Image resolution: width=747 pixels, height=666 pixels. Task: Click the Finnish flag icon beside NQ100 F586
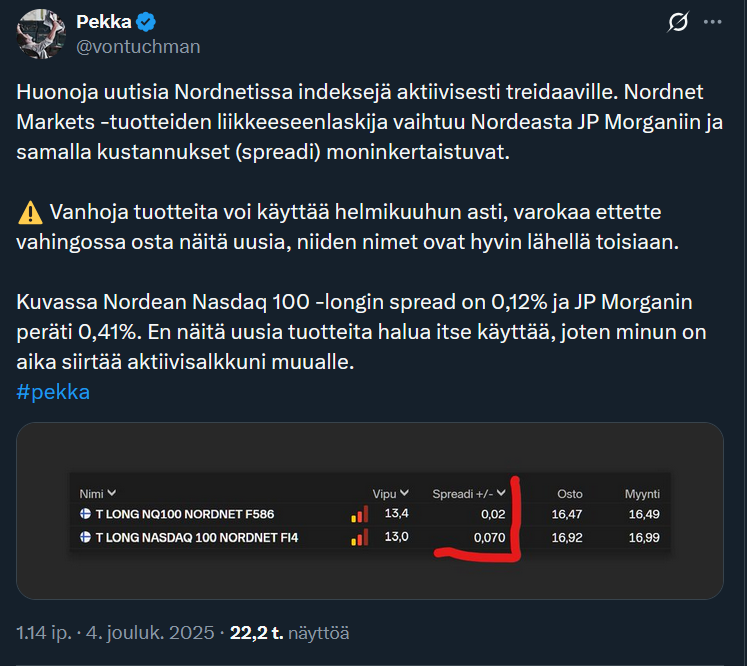(x=87, y=514)
